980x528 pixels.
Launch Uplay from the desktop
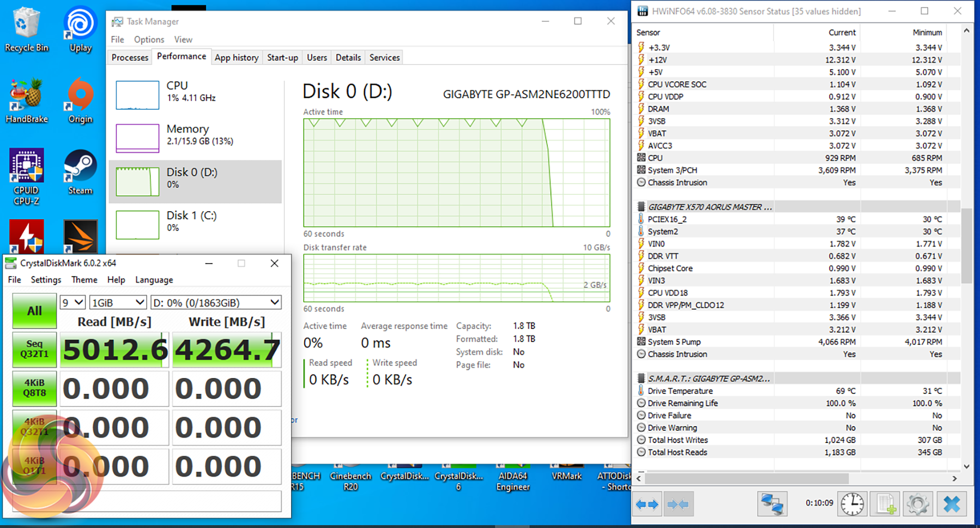[x=80, y=30]
